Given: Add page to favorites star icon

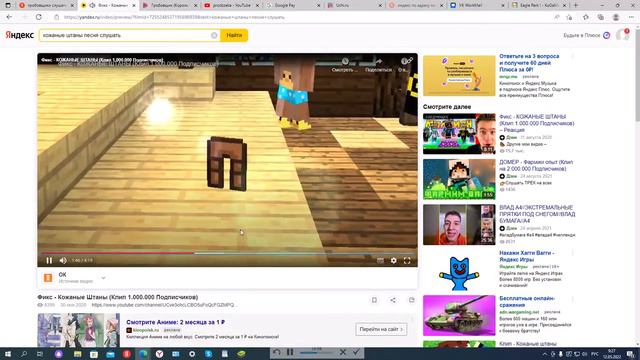Looking at the screenshot, I should (x=569, y=17).
